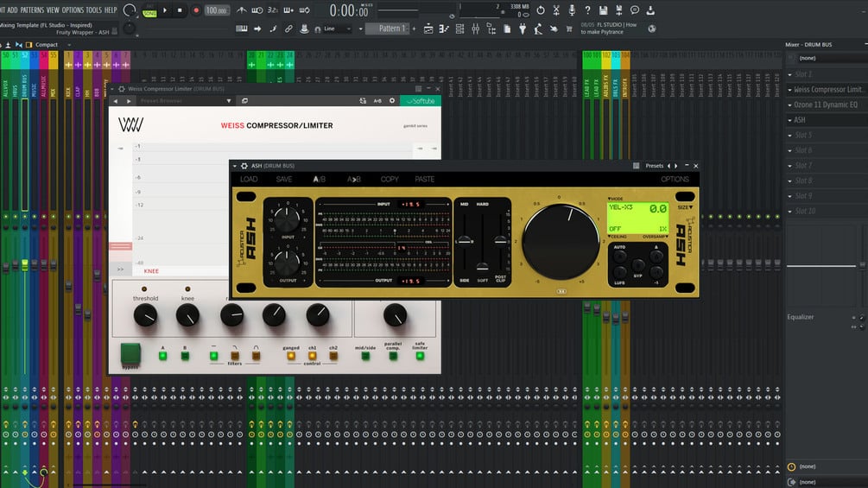Open the HELP menu

[111, 10]
